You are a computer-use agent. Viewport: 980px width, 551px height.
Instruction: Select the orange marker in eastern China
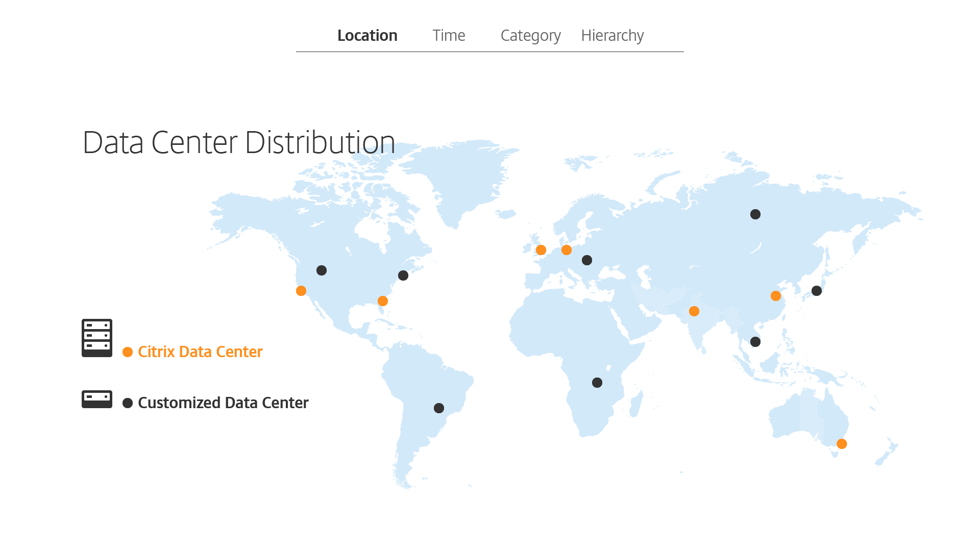(x=776, y=296)
